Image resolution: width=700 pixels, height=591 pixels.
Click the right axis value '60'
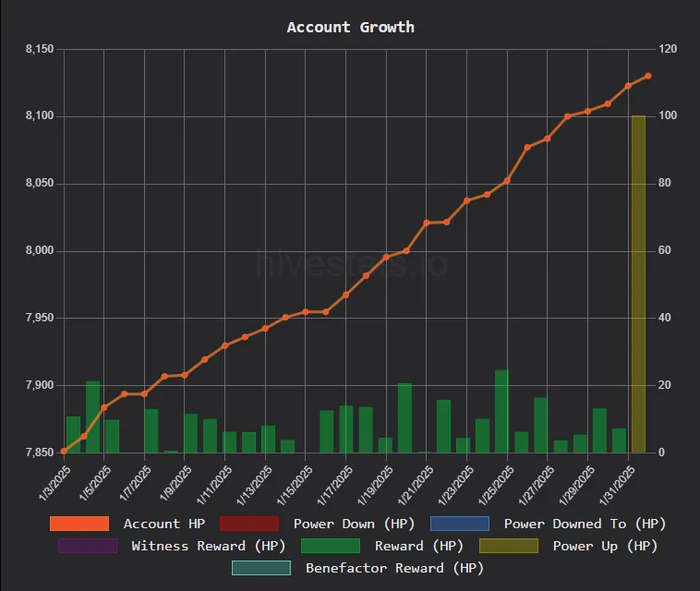[x=665, y=250]
